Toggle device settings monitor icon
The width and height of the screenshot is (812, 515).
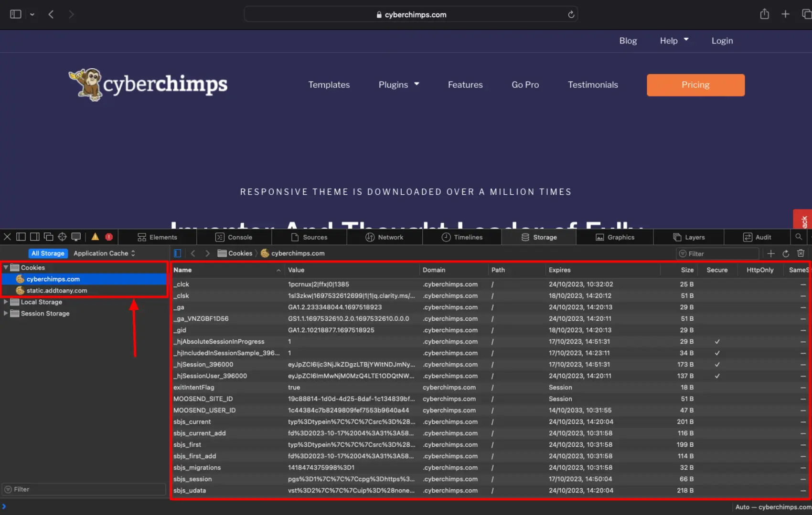pos(76,237)
